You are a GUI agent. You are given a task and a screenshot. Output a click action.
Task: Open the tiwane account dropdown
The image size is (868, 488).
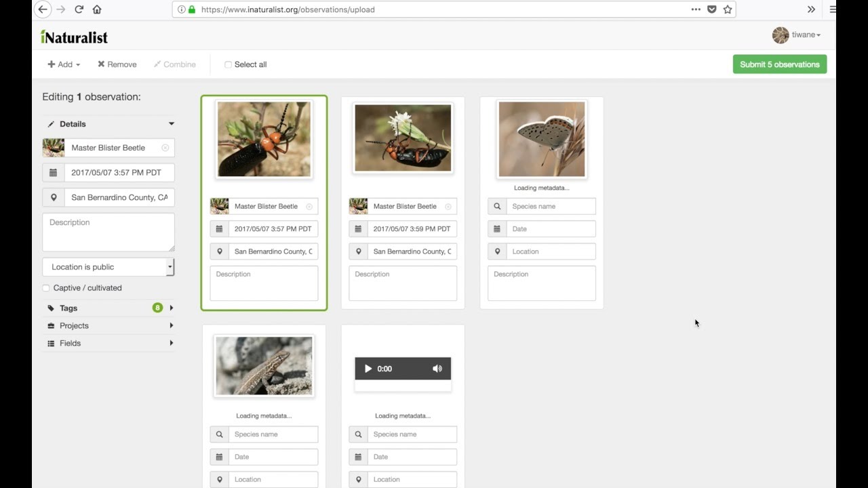(x=806, y=35)
